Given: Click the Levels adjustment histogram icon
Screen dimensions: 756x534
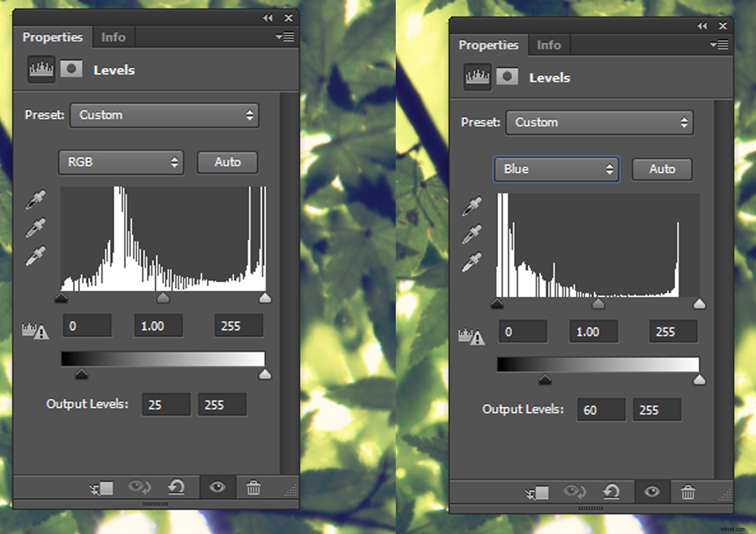Looking at the screenshot, I should [41, 70].
